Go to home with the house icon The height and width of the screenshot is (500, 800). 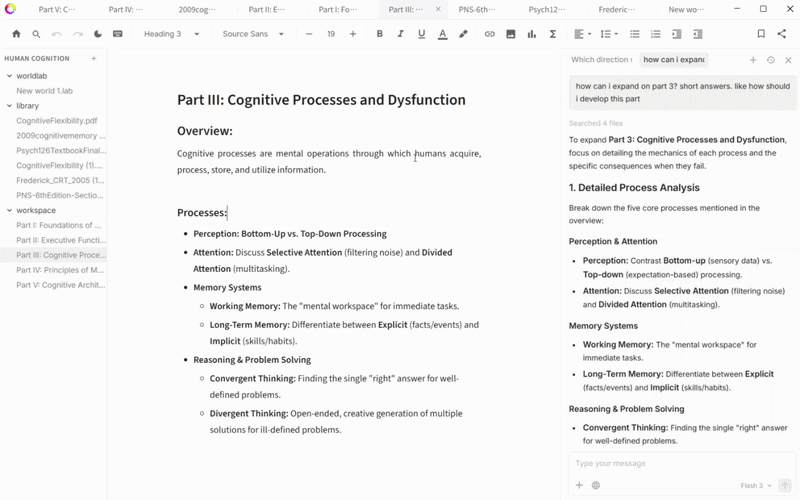(16, 34)
